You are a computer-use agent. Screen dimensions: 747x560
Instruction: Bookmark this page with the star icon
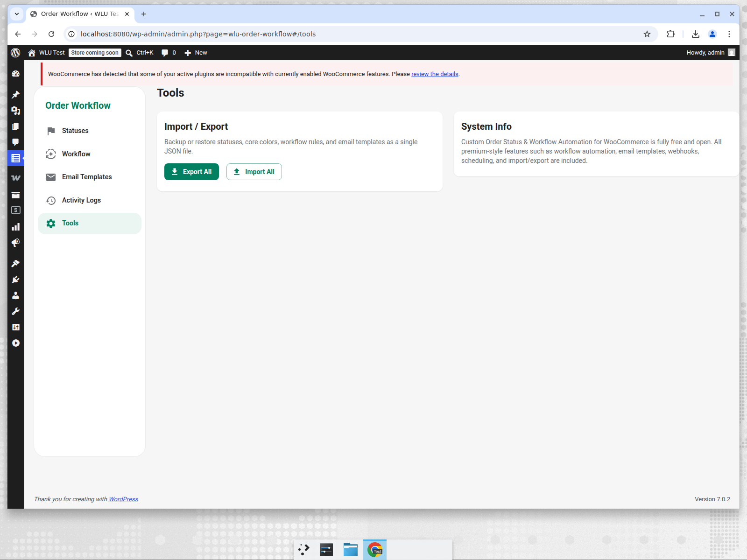coord(647,34)
